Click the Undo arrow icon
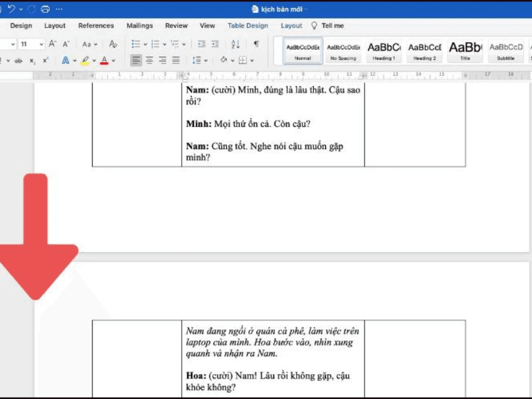This screenshot has width=532, height=399. (x=11, y=9)
